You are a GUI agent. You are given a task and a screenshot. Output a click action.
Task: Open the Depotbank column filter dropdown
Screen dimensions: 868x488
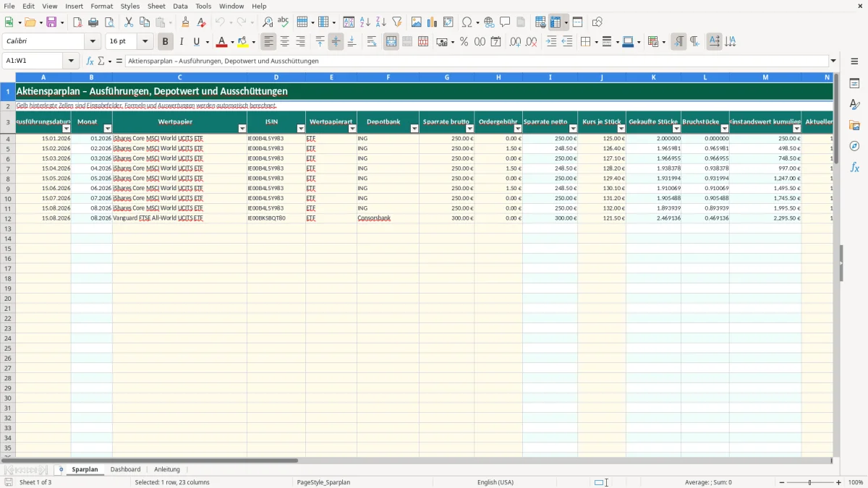point(414,129)
